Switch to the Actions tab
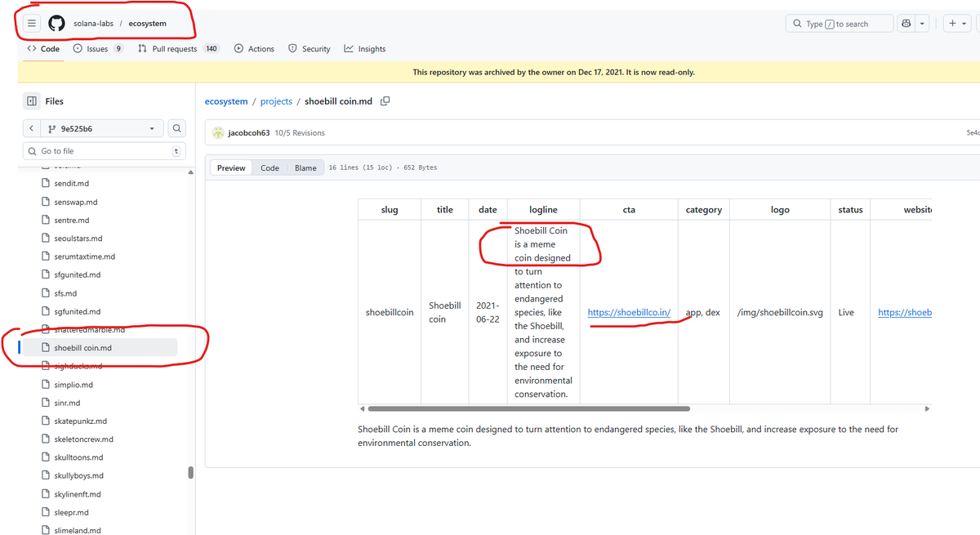 254,49
